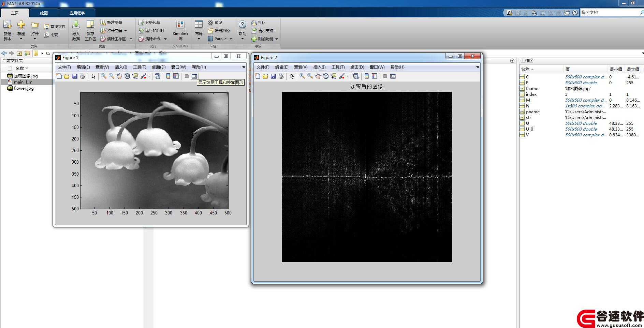Open current folder panel actions arrow
Viewport: 644px width, 328px height.
coord(512,61)
